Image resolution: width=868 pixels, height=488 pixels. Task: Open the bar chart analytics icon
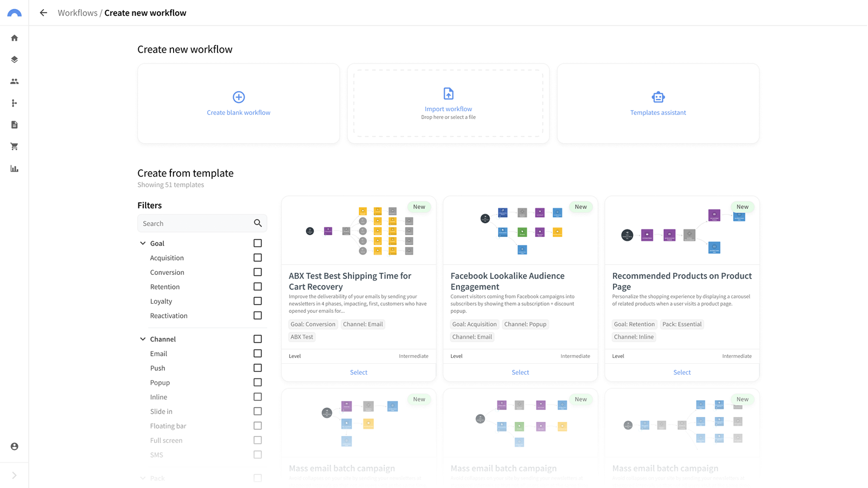click(15, 169)
